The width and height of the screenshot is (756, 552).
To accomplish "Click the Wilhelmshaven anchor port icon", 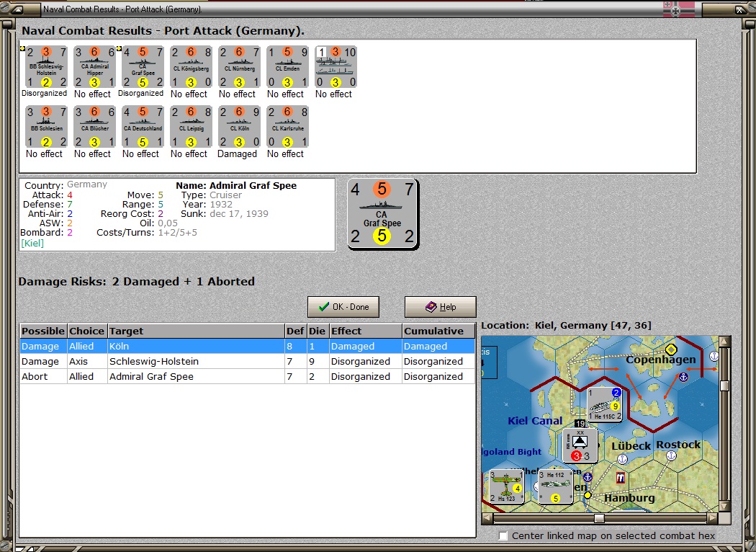I will [x=588, y=477].
